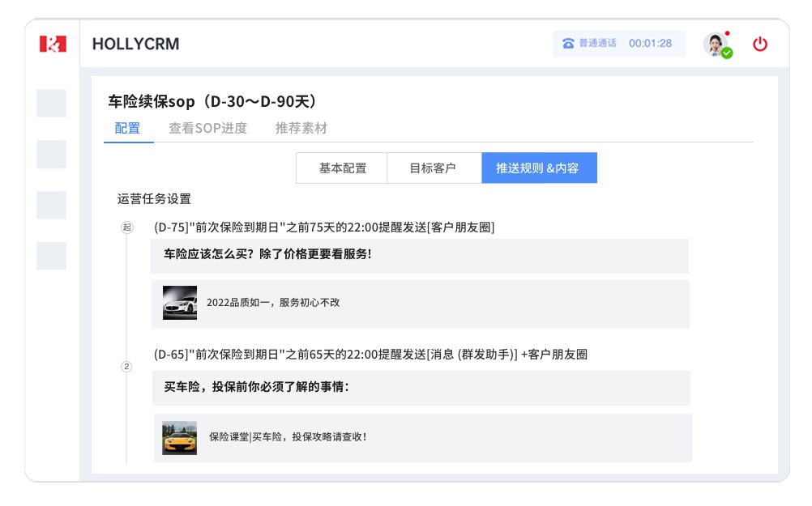Image resolution: width=812 pixels, height=506 pixels.
Task: Go to the 推荐素材 tab
Action: click(x=301, y=128)
